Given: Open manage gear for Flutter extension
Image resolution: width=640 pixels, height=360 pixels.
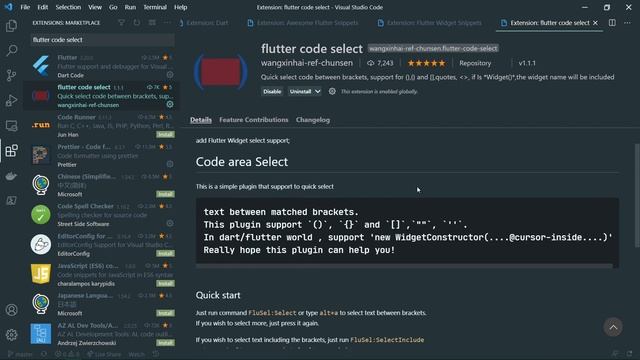Looking at the screenshot, I should tap(170, 75).
